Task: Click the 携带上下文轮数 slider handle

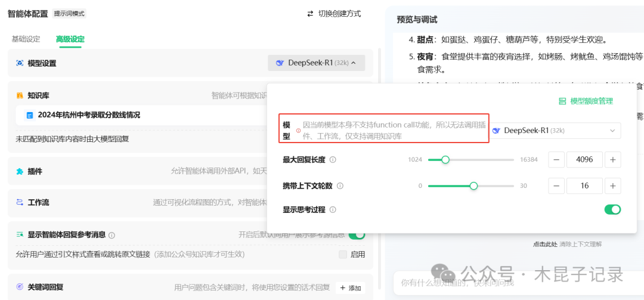Action: pos(473,186)
